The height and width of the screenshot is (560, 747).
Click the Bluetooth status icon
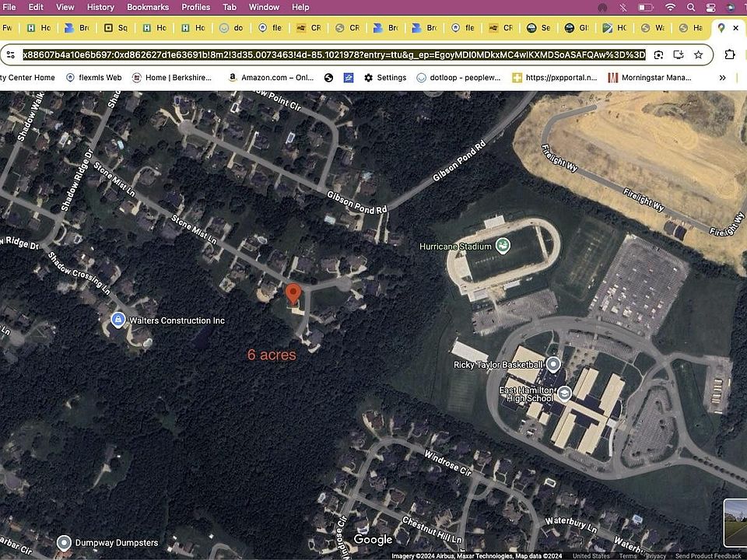coord(623,7)
